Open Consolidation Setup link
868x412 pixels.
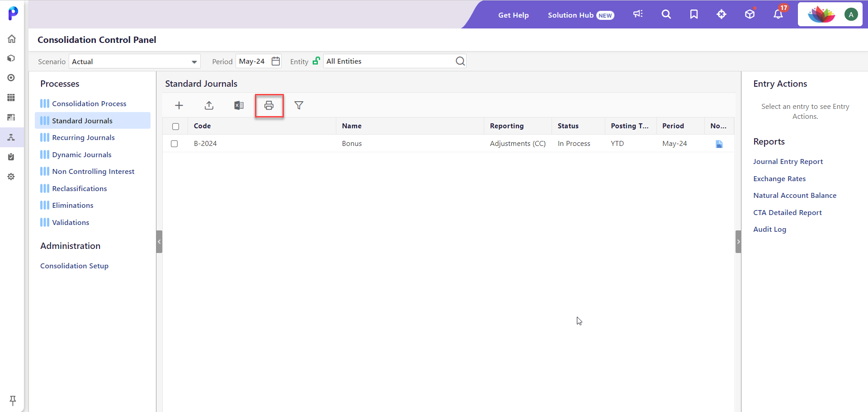tap(74, 266)
